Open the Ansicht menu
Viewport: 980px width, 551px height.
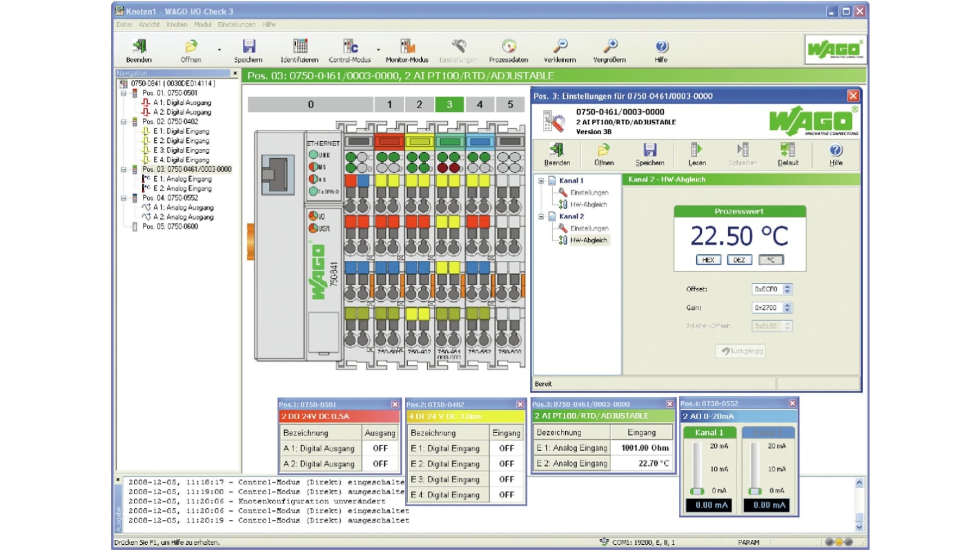point(149,24)
